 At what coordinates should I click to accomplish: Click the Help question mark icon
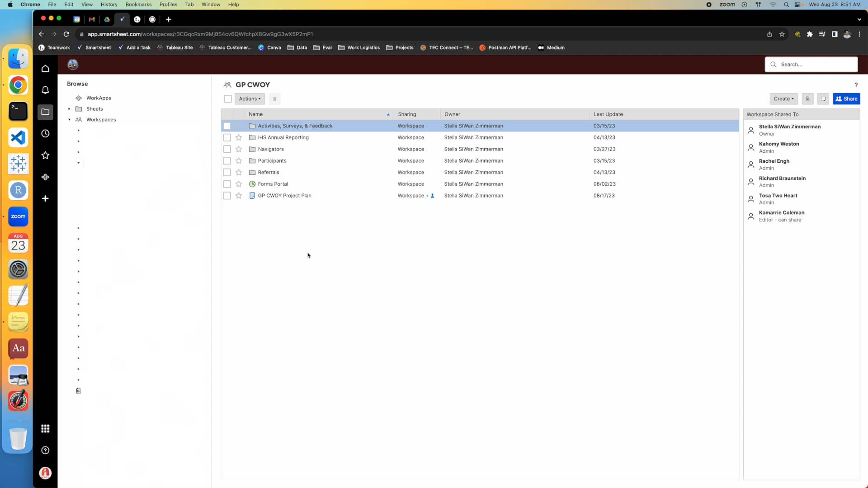click(856, 84)
